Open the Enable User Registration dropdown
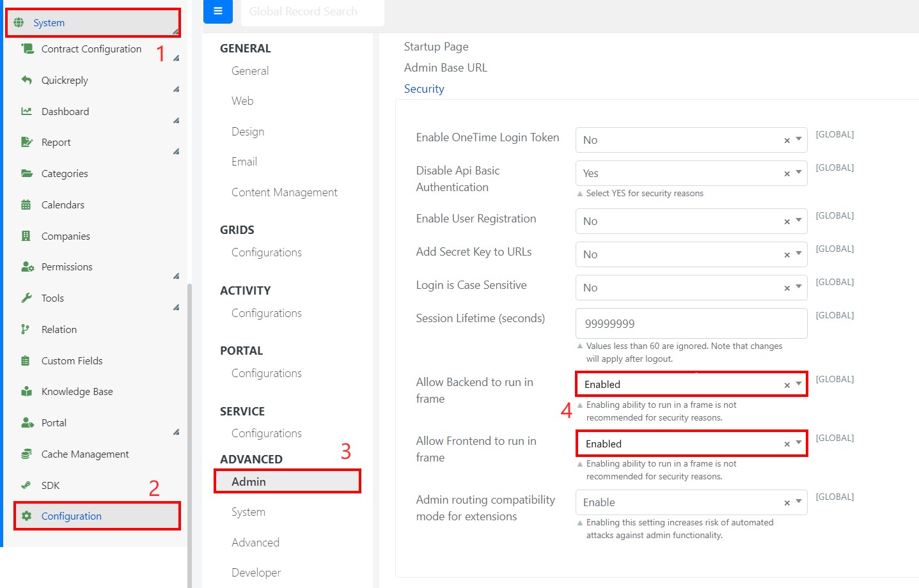 pyautogui.click(x=799, y=220)
